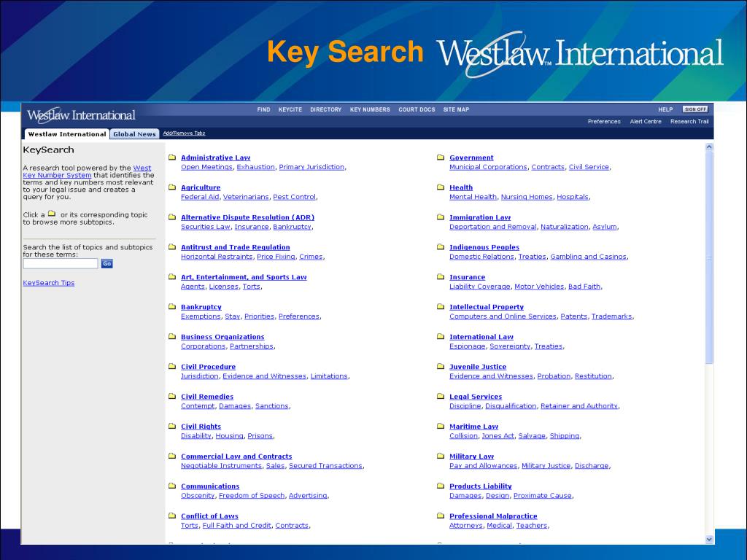Open the Immigration Law folder icon
This screenshot has width=747, height=560.
(x=441, y=217)
